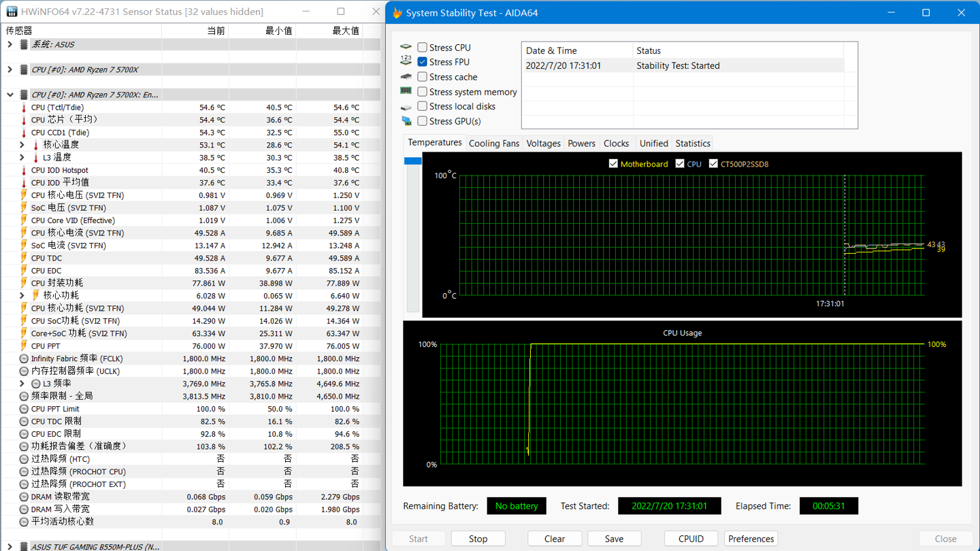This screenshot has height=551, width=980.
Task: Click the Stop button to end the test
Action: pos(478,538)
